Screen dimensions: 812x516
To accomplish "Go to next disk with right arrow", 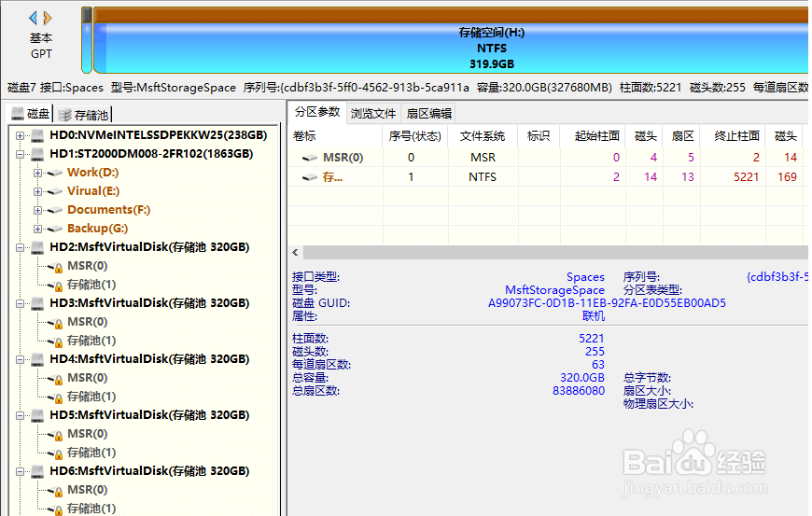I will (x=47, y=18).
